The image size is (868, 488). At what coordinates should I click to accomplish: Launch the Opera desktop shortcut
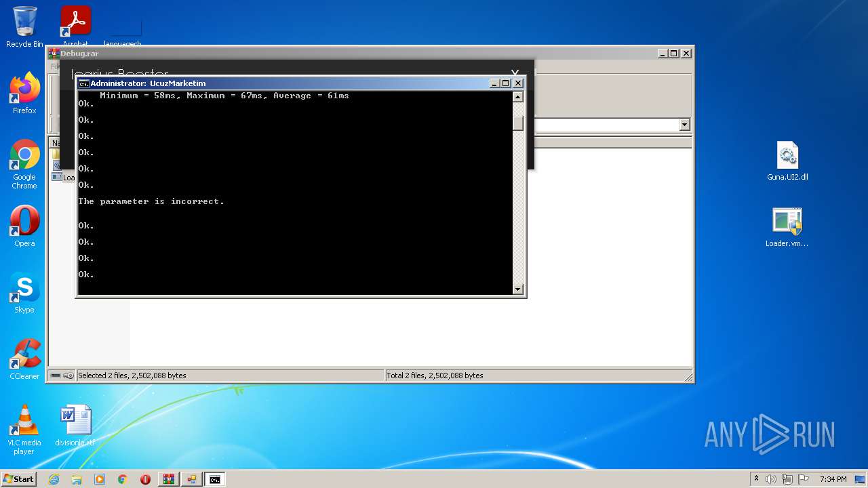pyautogui.click(x=24, y=226)
